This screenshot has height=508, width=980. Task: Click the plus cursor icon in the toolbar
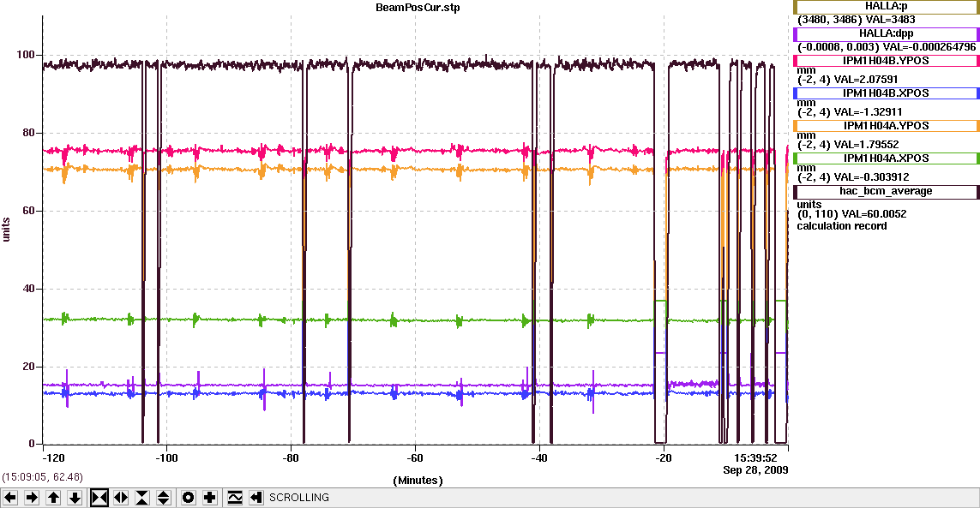tap(210, 498)
